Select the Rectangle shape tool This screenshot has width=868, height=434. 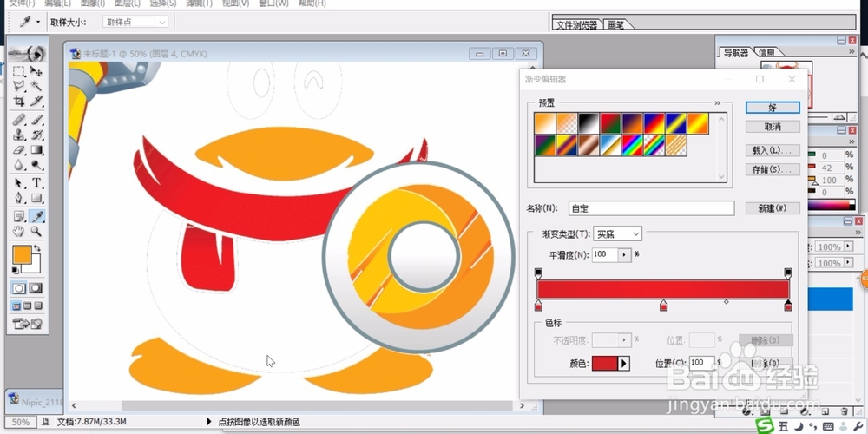[x=36, y=198]
